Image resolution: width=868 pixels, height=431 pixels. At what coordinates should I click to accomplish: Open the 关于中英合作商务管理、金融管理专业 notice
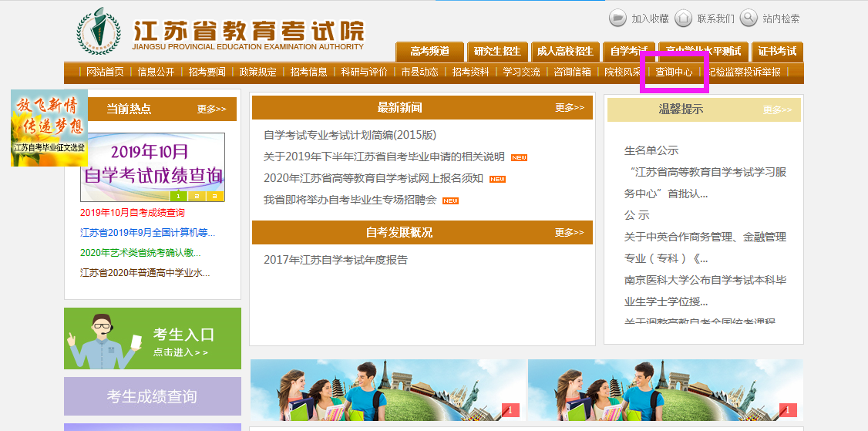pos(705,247)
